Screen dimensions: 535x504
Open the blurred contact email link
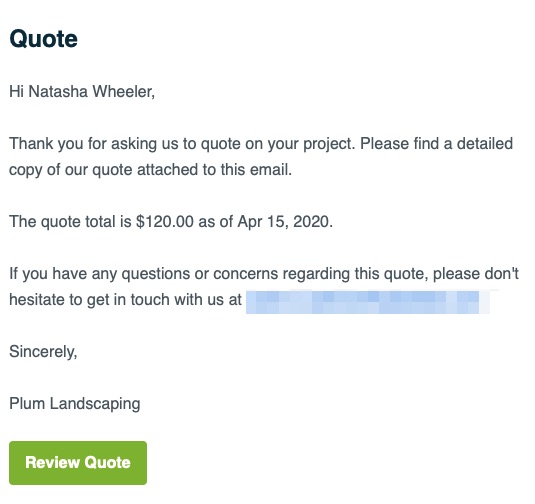click(368, 302)
